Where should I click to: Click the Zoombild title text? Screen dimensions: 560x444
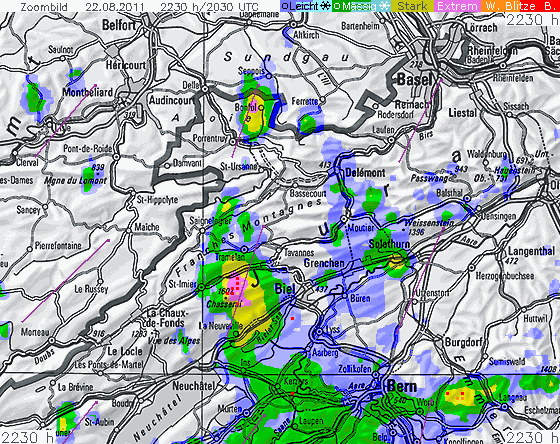pos(44,7)
